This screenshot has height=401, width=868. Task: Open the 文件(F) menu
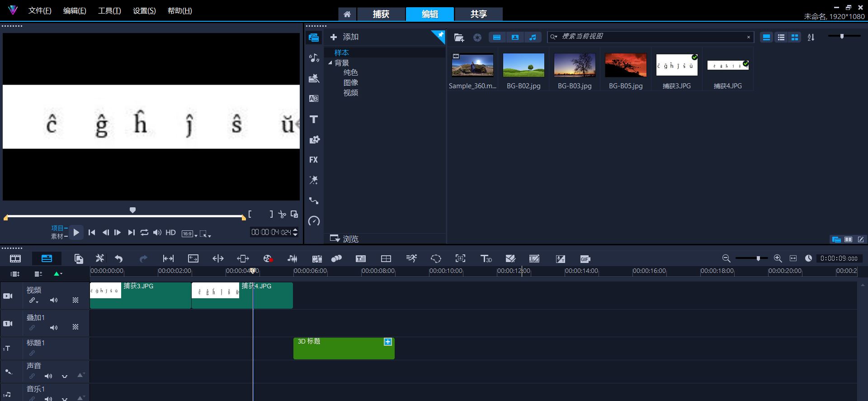point(40,10)
